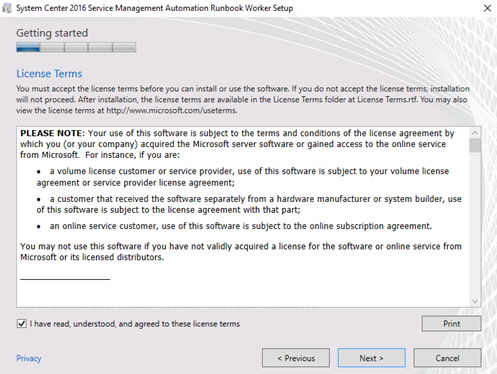The height and width of the screenshot is (374, 497).
Task: Click the empty scrollbar track below the thumb
Action: [475, 224]
